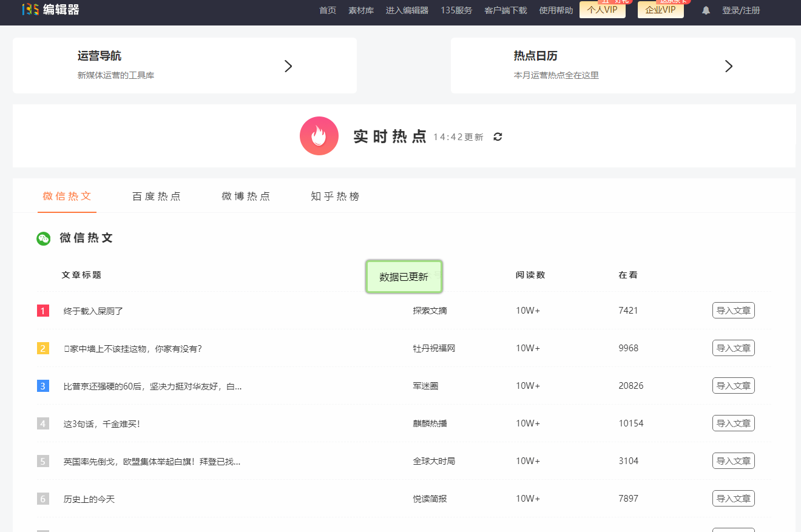801x532 pixels.
Task: Click the 在看 value 7421
Action: tap(629, 311)
